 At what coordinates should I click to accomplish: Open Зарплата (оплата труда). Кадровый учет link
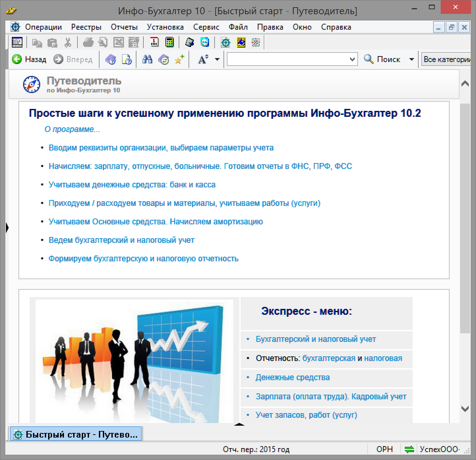coord(331,397)
